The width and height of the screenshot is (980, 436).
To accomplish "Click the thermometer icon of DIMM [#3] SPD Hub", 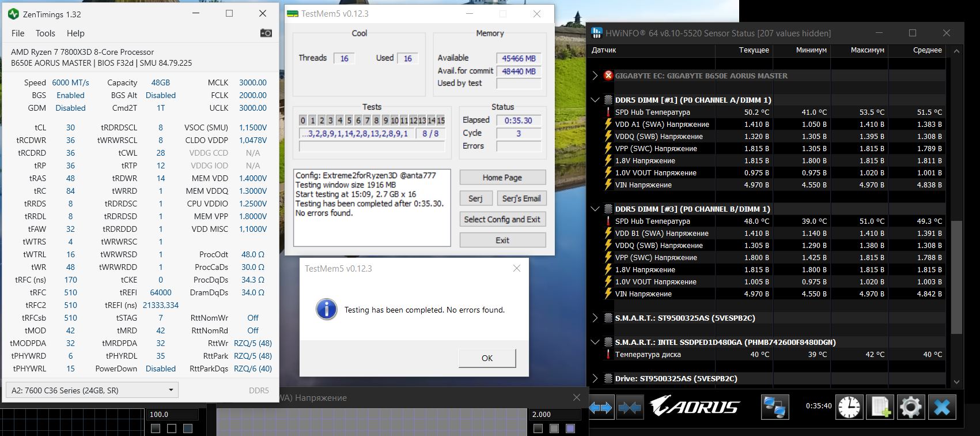I will click(x=608, y=221).
